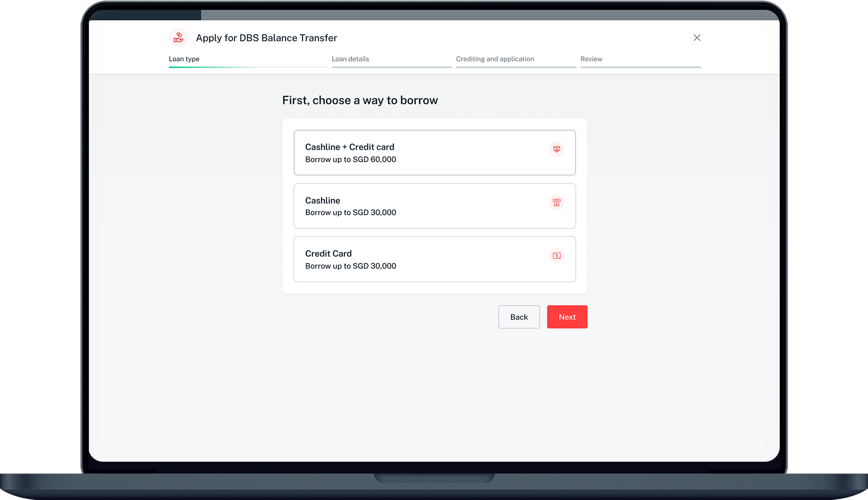Click the 'Apply for DBS Balance Transfer' title
This screenshot has height=500, width=868.
[266, 38]
